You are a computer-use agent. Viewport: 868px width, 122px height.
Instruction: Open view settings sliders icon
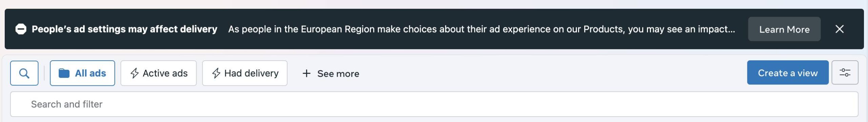click(x=845, y=73)
